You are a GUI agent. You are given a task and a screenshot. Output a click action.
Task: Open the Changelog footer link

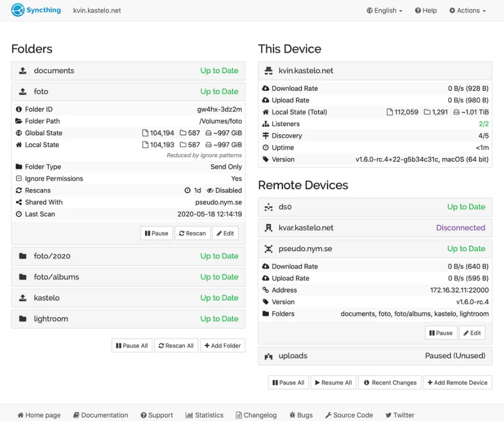point(256,415)
